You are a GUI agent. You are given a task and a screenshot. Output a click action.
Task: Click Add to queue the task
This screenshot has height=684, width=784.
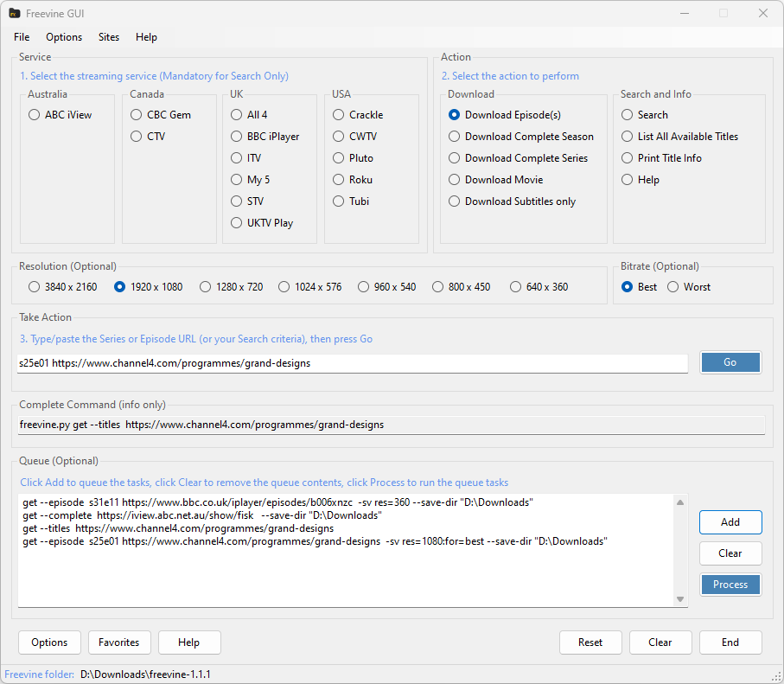pyautogui.click(x=730, y=522)
